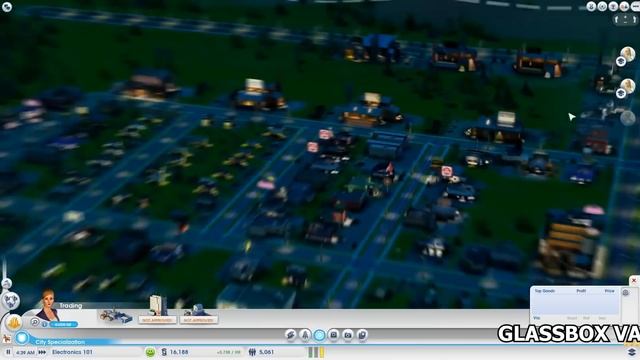Image resolution: width=640 pixels, height=360 pixels.
Task: Pause the game simulation
Action: pos(8,352)
